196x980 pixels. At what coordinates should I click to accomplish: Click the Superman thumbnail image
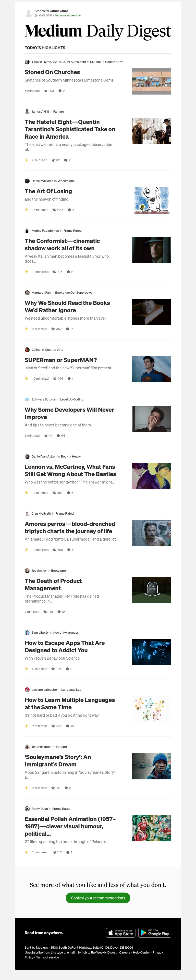pos(151,369)
